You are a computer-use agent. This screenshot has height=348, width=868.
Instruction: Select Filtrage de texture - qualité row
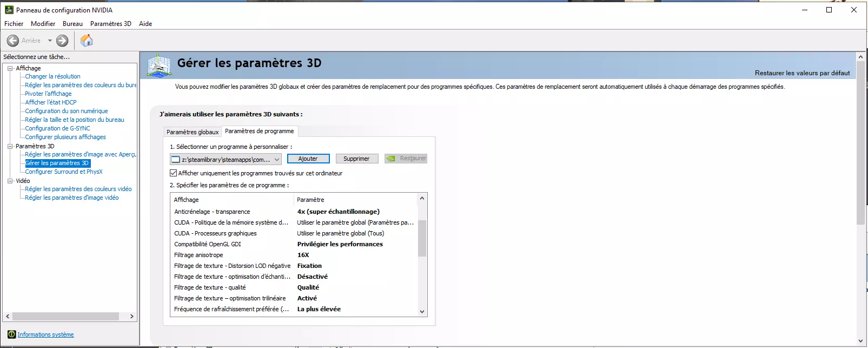(294, 287)
